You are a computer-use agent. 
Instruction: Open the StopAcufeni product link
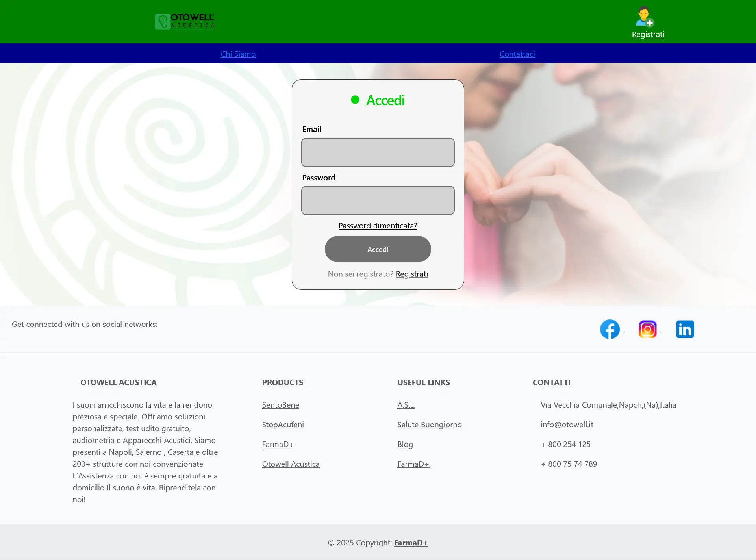pyautogui.click(x=283, y=424)
